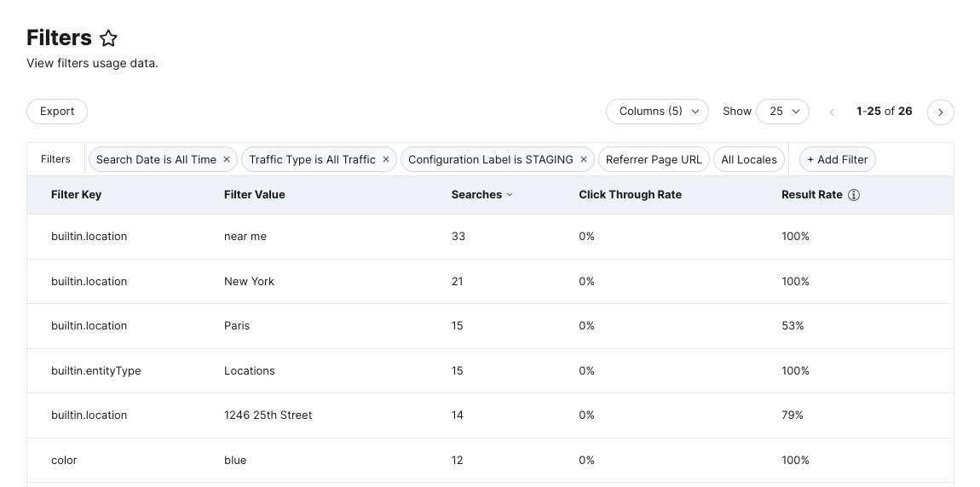Click the 'blue' filter value
The image size is (980, 487).
[235, 460]
